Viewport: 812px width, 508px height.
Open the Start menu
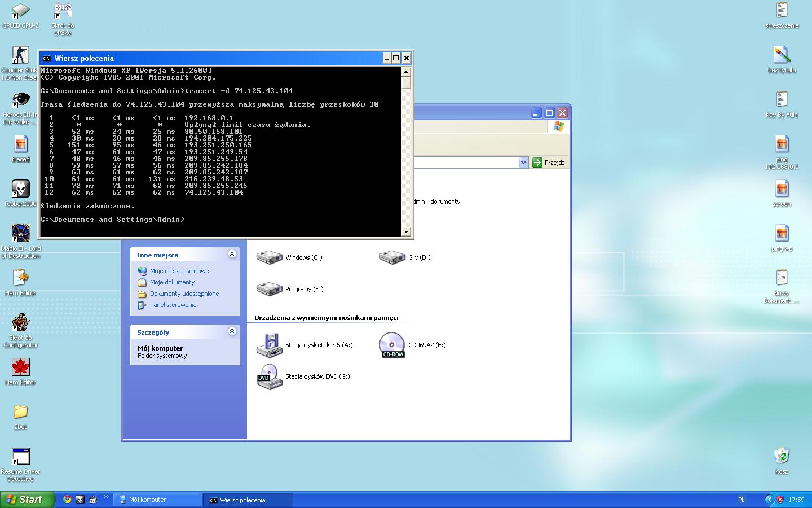coord(27,500)
